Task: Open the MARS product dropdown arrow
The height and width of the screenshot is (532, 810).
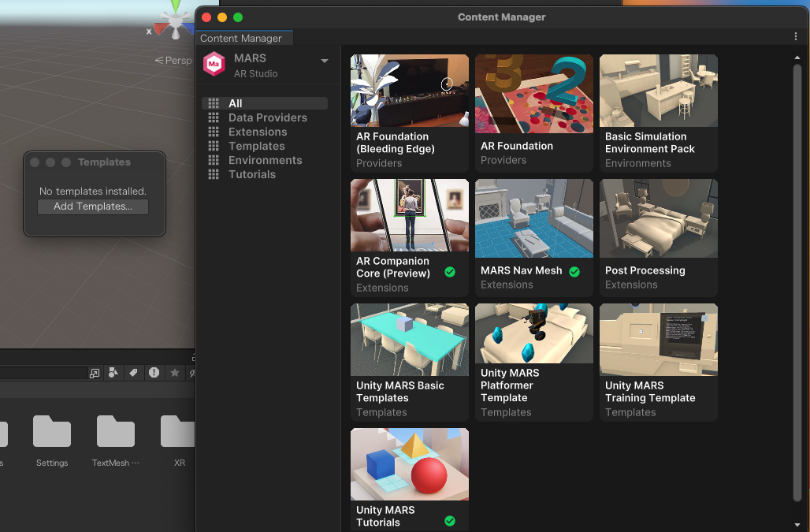Action: pyautogui.click(x=325, y=61)
